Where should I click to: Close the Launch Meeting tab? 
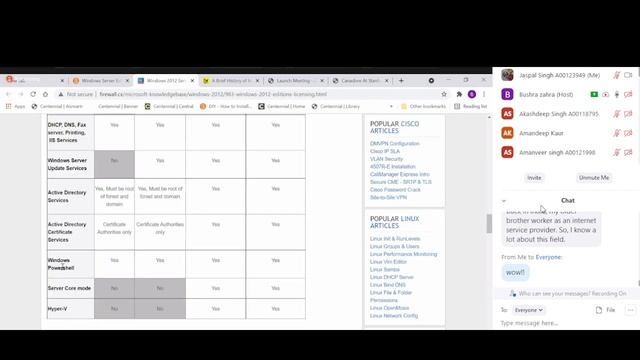(322, 81)
